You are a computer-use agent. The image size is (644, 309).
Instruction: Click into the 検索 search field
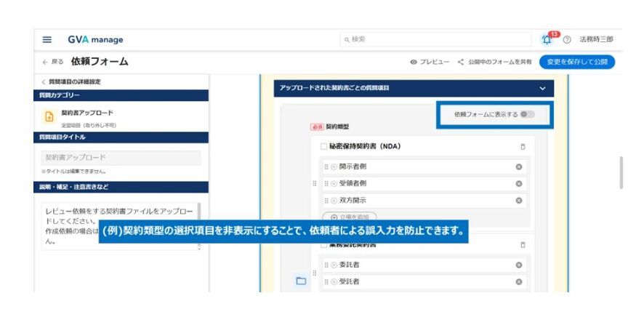[435, 40]
